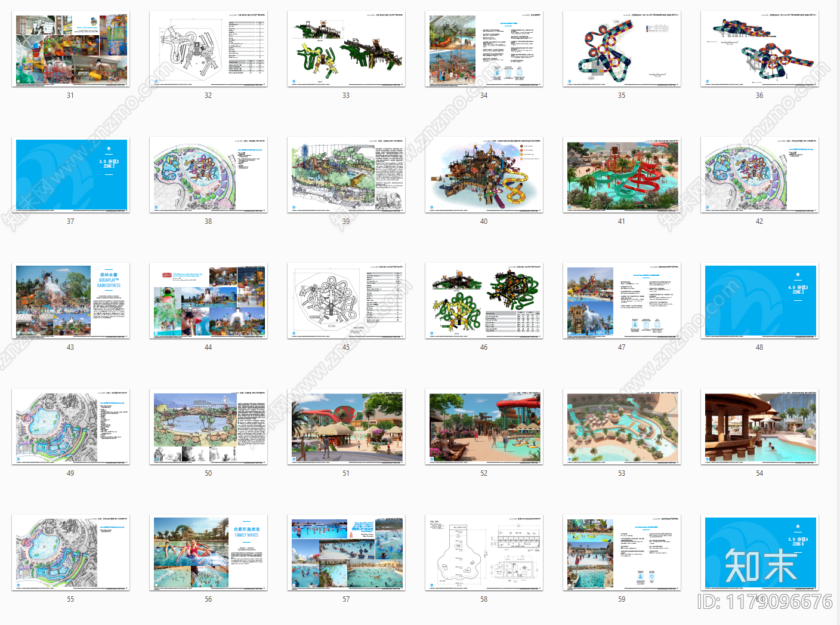Open page thumbnail 45 line drawing
Screen dimensions: 840x625
coord(346,301)
